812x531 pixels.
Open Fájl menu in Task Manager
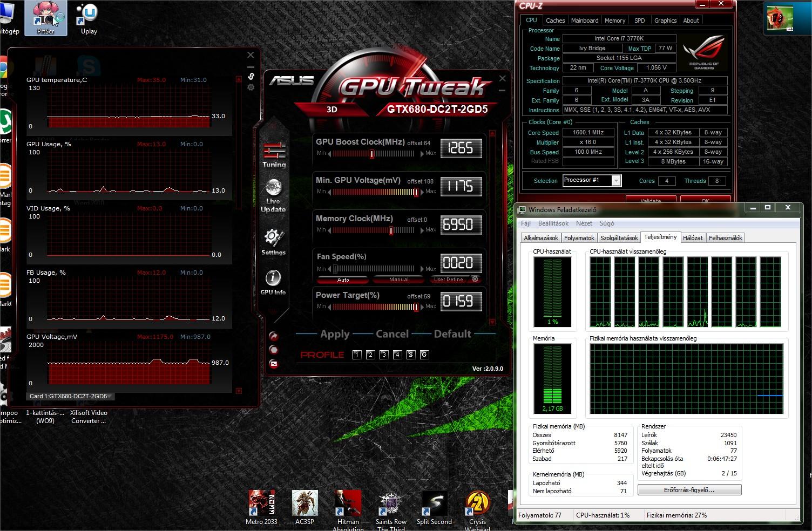pos(525,223)
